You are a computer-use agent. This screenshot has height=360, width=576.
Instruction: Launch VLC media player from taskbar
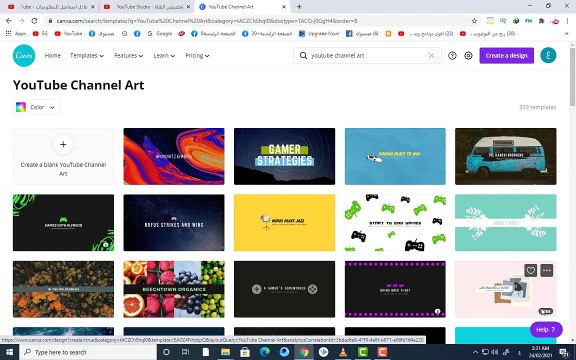pos(343,352)
